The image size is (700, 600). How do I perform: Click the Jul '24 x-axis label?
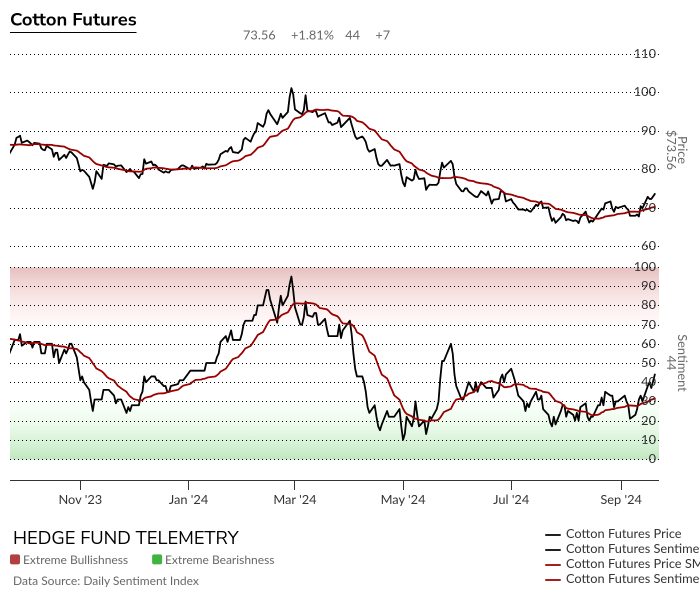click(x=511, y=499)
